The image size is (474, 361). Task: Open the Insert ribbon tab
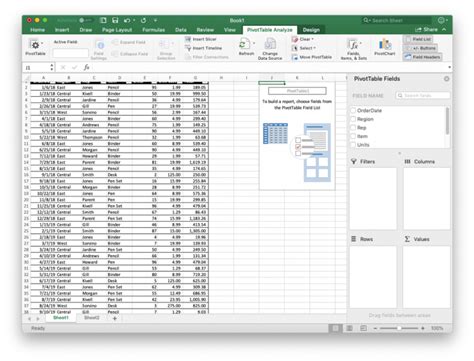pyautogui.click(x=62, y=30)
